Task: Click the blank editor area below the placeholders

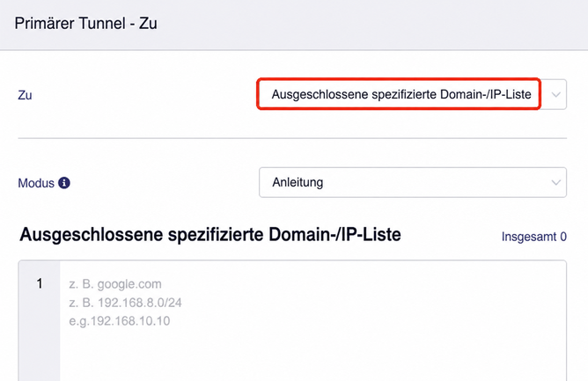Action: [x=312, y=356]
